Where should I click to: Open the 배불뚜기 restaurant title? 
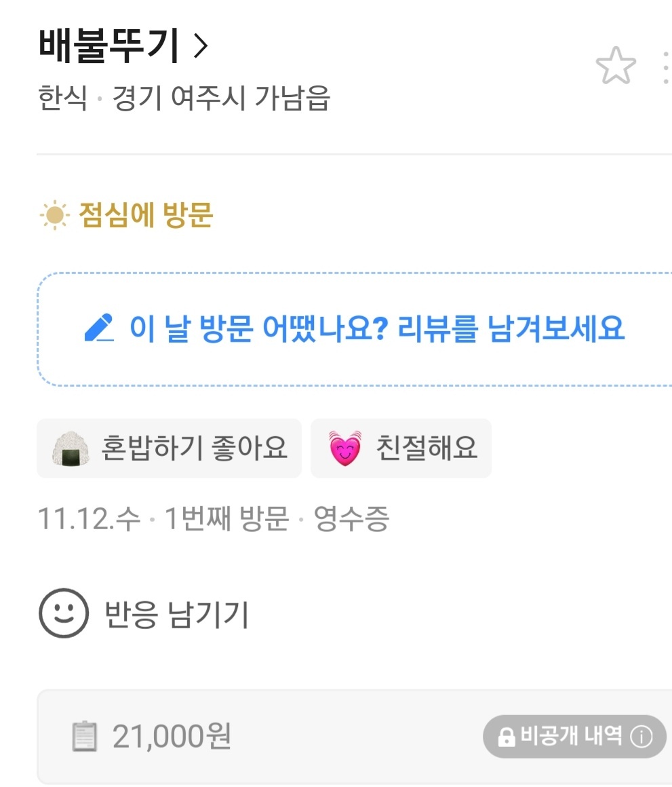108,45
